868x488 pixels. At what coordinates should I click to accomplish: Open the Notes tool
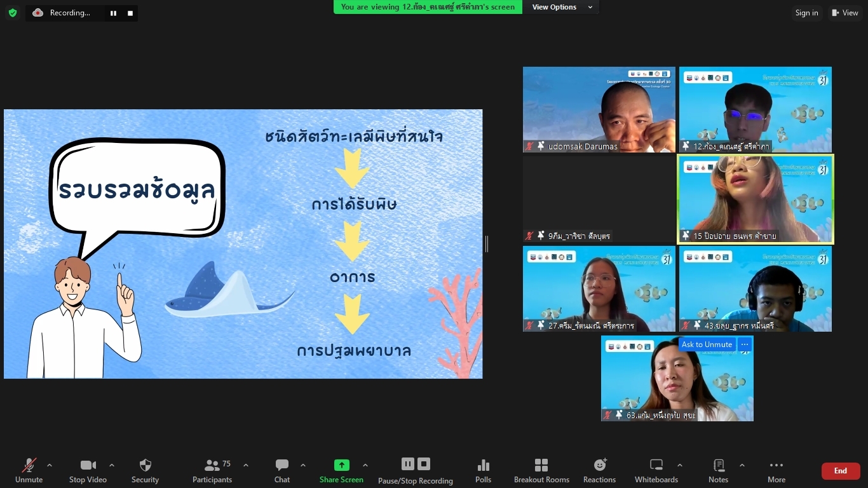(x=718, y=470)
